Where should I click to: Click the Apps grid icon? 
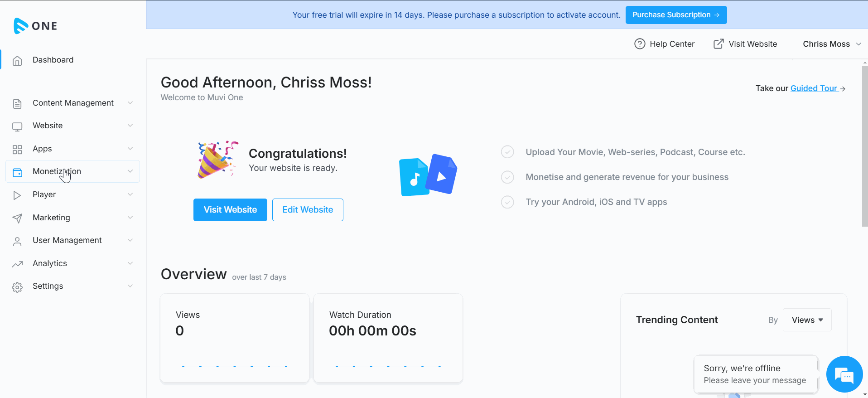(17, 149)
